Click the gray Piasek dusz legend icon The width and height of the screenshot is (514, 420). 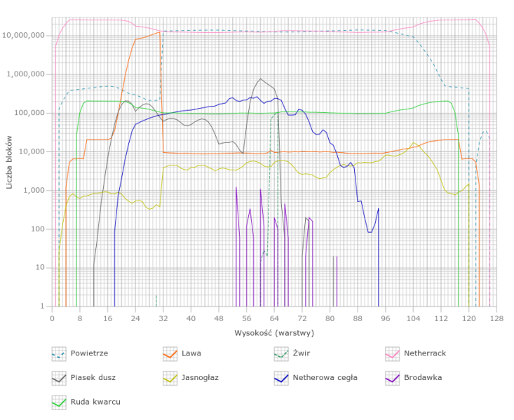tap(59, 377)
